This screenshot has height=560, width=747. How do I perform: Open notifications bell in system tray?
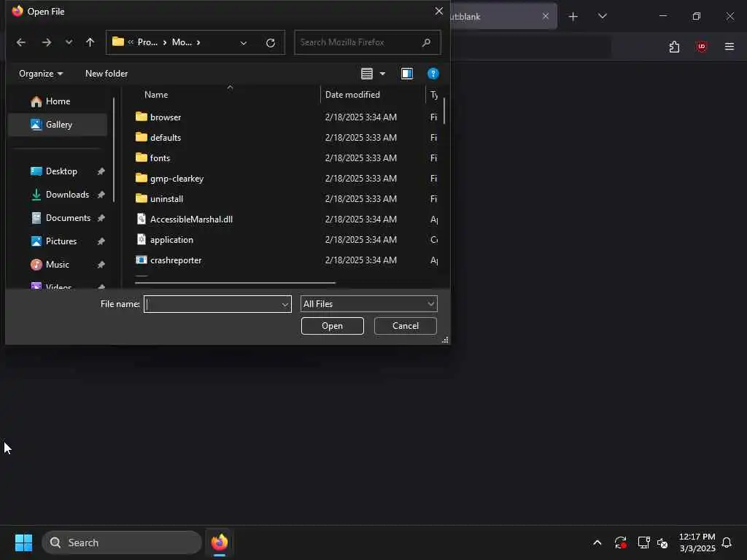pyautogui.click(x=727, y=542)
